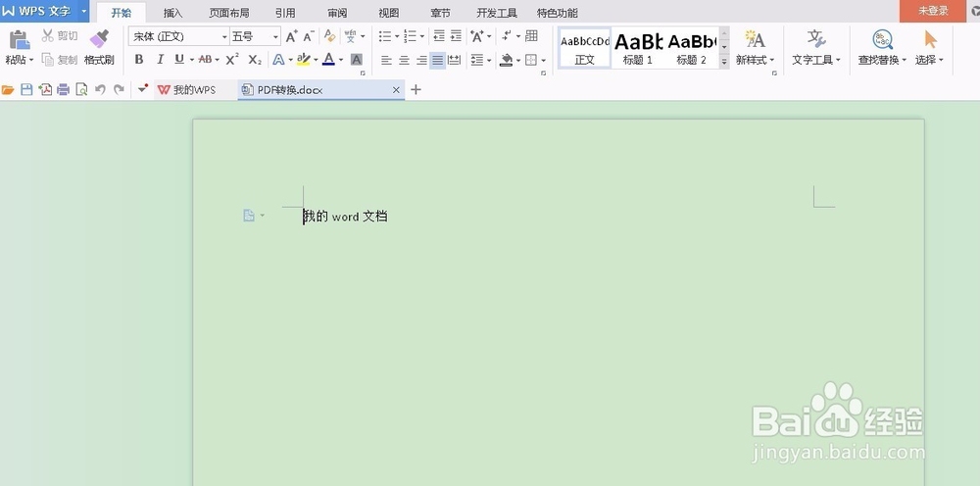Open the font size 五号 dropdown
Viewport: 980px width, 486px height.
275,37
